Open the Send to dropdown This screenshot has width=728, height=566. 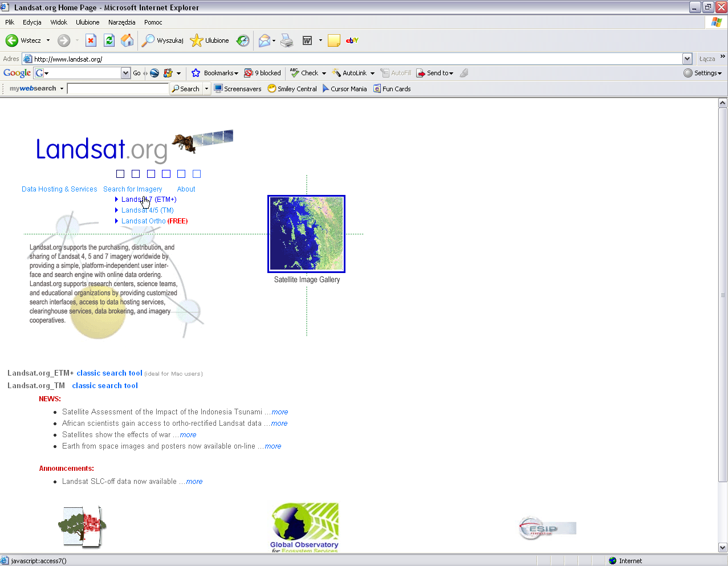pos(435,73)
